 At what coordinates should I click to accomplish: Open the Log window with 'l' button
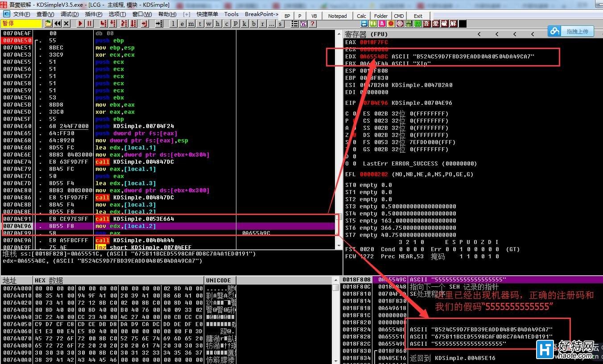[x=173, y=24]
